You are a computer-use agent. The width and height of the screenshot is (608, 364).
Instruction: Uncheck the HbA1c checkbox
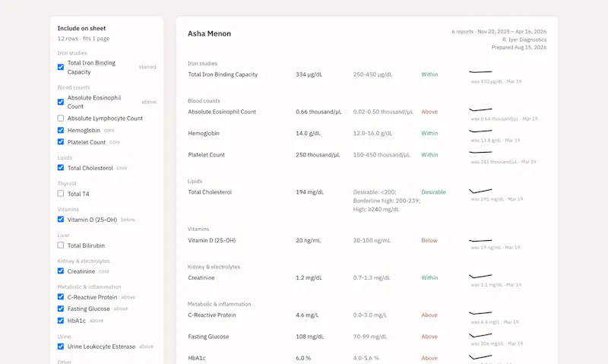click(61, 321)
